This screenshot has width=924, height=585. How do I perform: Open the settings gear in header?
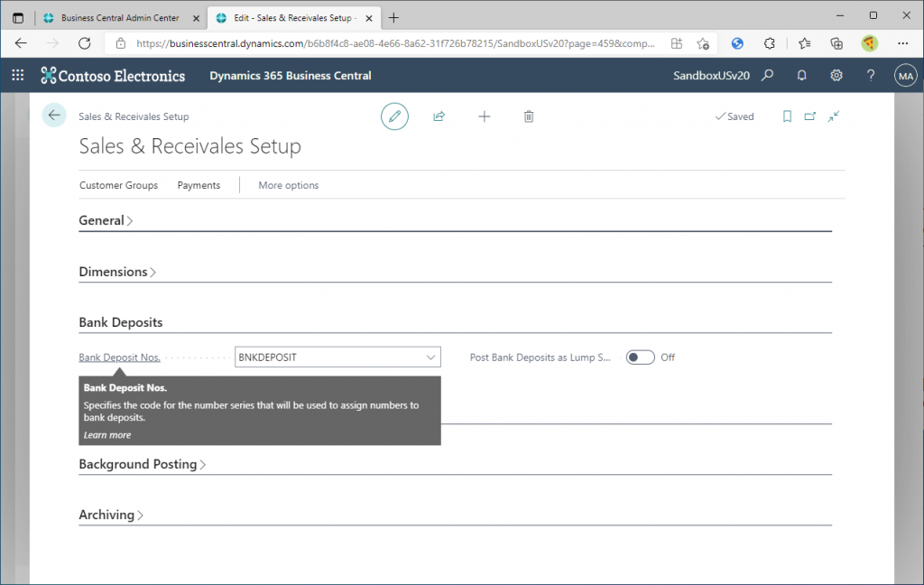pyautogui.click(x=836, y=76)
